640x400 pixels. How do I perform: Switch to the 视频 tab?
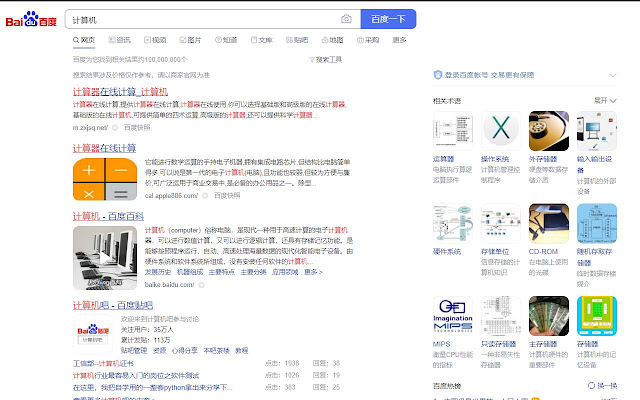point(155,40)
